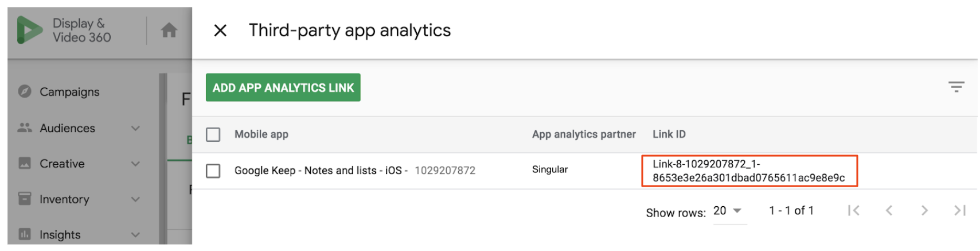
Task: Click the Audiences people icon
Action: (x=25, y=128)
